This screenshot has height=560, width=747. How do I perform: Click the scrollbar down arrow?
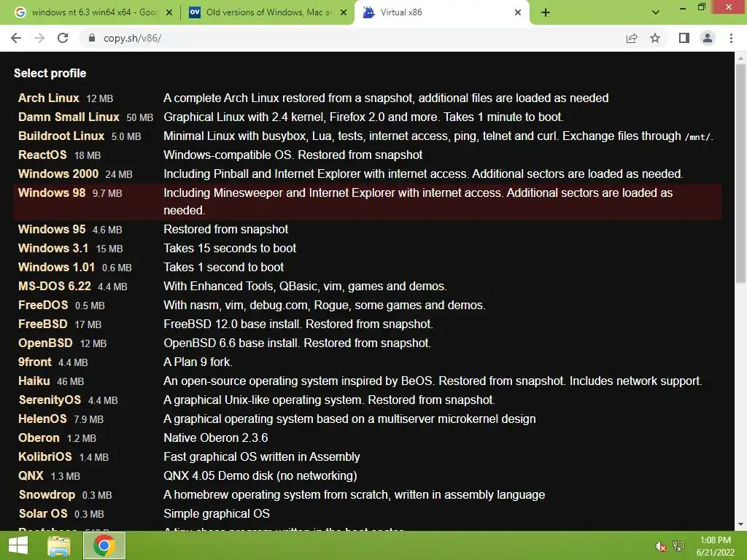pos(740,524)
